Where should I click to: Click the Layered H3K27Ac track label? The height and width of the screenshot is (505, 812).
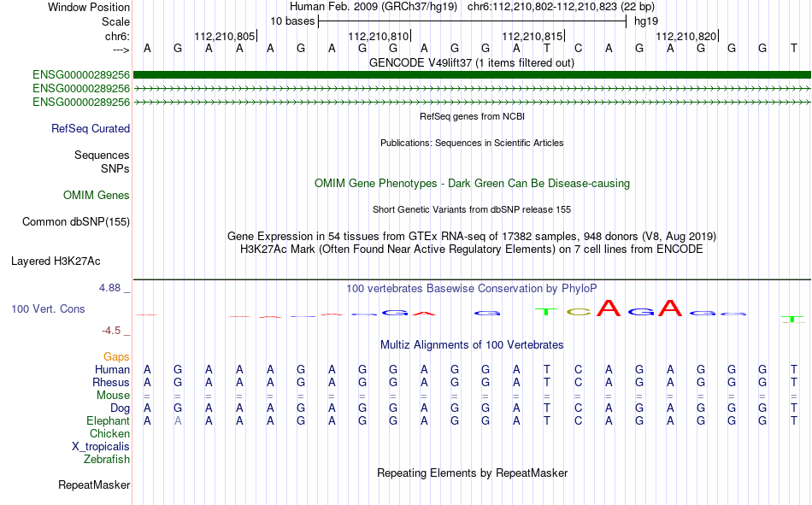coord(56,261)
